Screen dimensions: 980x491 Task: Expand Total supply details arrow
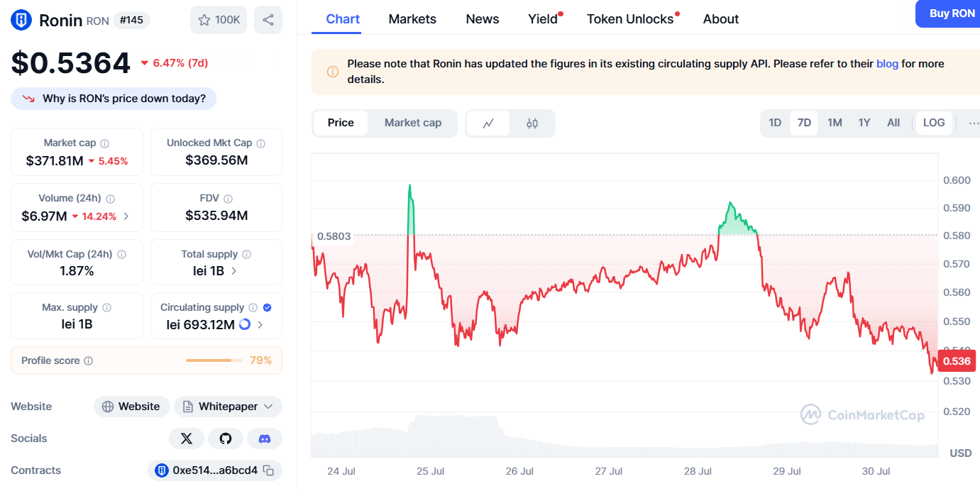point(234,271)
